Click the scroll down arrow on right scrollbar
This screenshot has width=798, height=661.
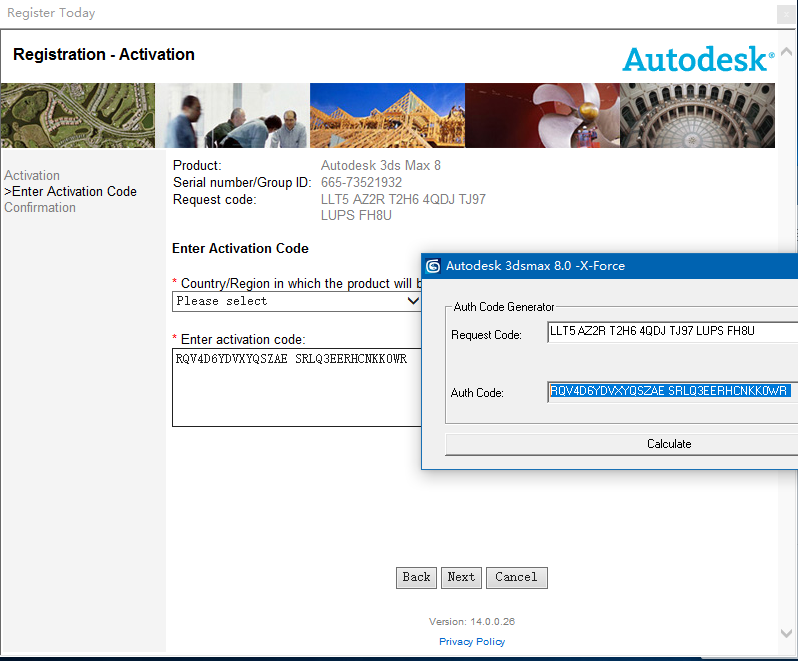click(787, 633)
